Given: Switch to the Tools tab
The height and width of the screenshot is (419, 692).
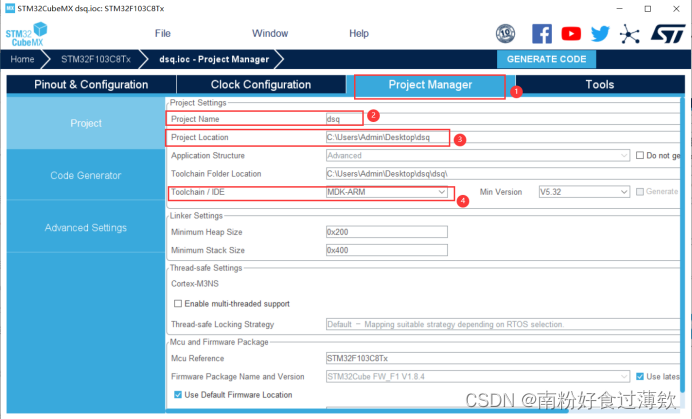Looking at the screenshot, I should click(600, 84).
